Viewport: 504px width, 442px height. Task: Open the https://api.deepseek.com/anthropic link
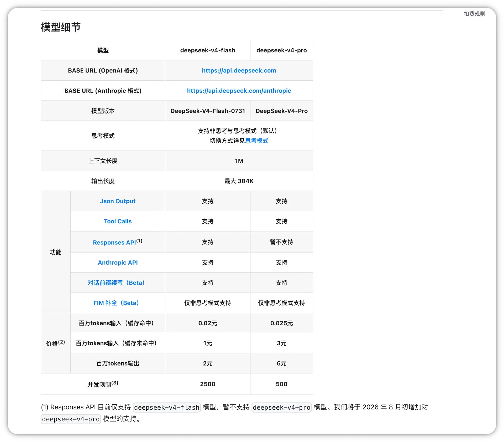click(x=239, y=91)
